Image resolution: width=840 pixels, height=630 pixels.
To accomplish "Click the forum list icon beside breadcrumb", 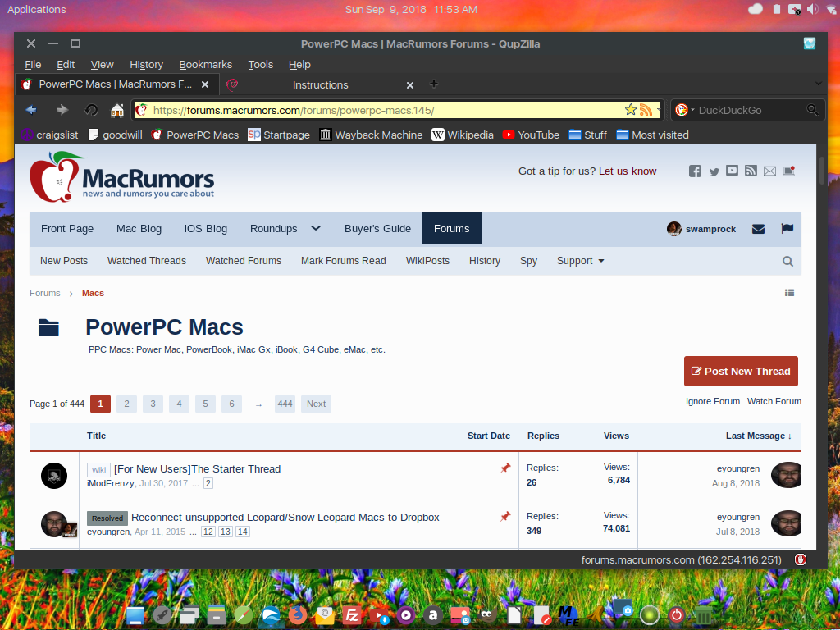I will pyautogui.click(x=790, y=293).
